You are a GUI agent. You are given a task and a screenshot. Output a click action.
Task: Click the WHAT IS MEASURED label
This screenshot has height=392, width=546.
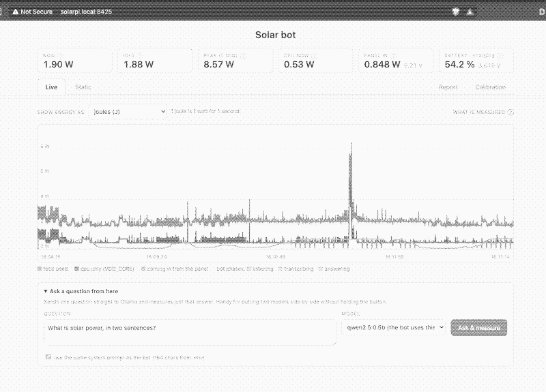click(479, 112)
